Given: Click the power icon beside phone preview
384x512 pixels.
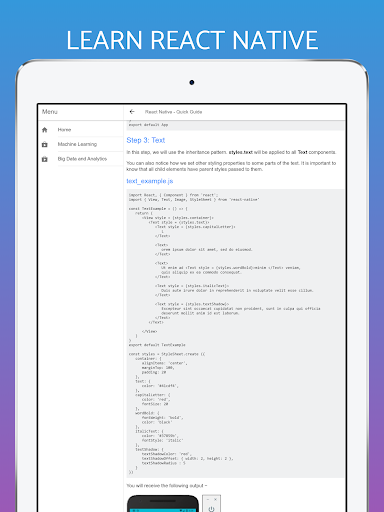Looking at the screenshot, I should (211, 509).
